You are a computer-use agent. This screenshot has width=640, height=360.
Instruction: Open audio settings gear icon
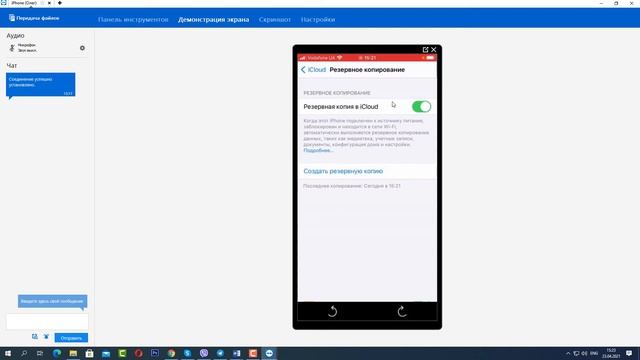[x=82, y=48]
